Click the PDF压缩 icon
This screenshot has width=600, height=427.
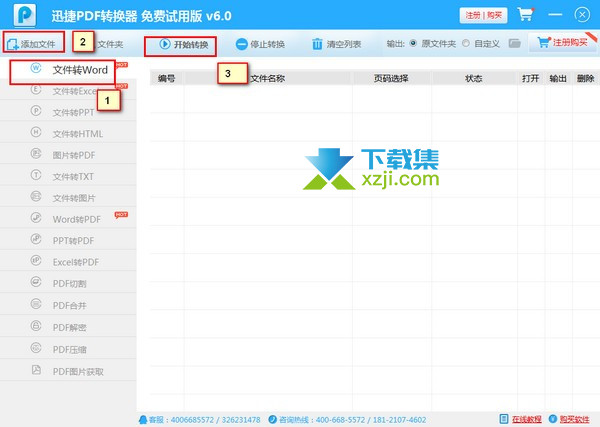point(36,347)
